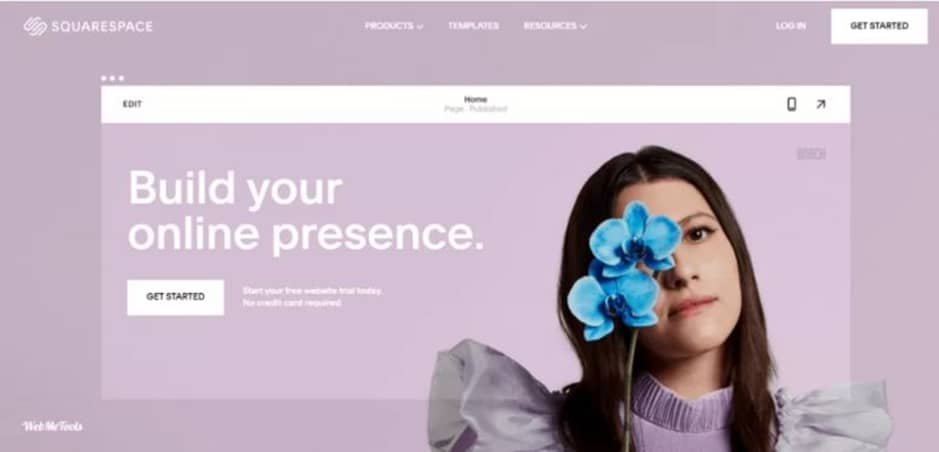Click top-right Get Started button
Image resolution: width=939 pixels, height=452 pixels.
coord(879,26)
